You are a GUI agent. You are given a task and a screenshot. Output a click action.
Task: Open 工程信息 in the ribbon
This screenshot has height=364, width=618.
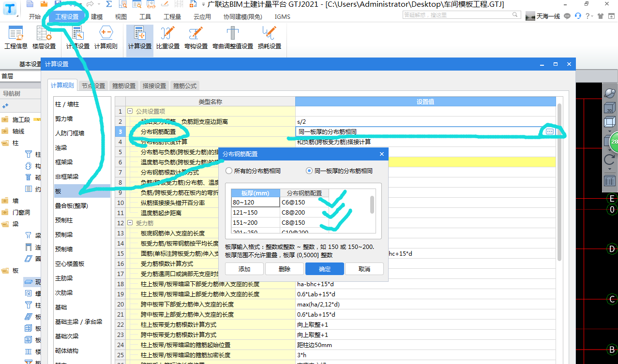15,38
